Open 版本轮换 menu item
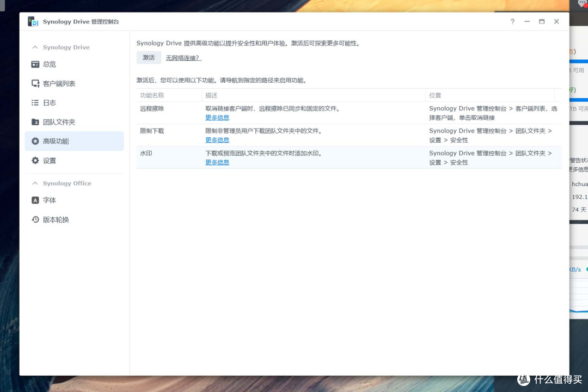Image resolution: width=588 pixels, height=392 pixels. coord(74,219)
